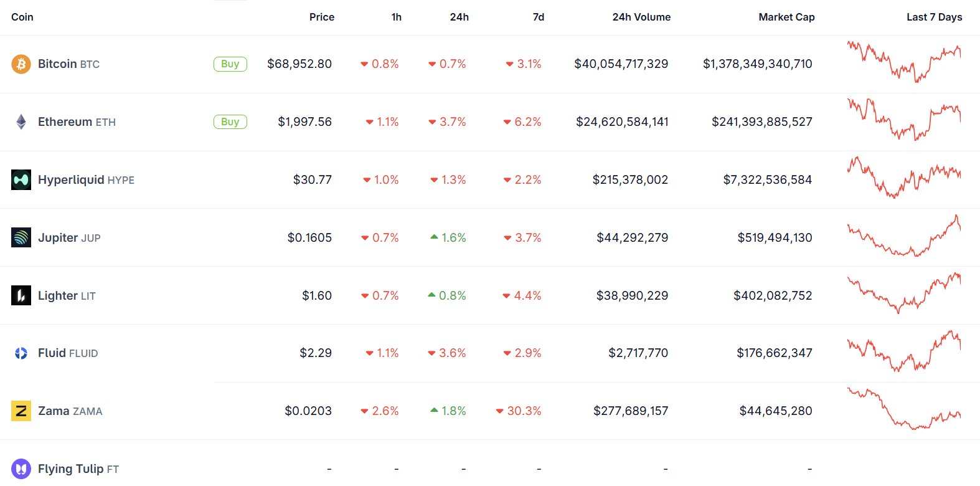980x486 pixels.
Task: Click the Ethereum diamond logo icon
Action: [21, 122]
